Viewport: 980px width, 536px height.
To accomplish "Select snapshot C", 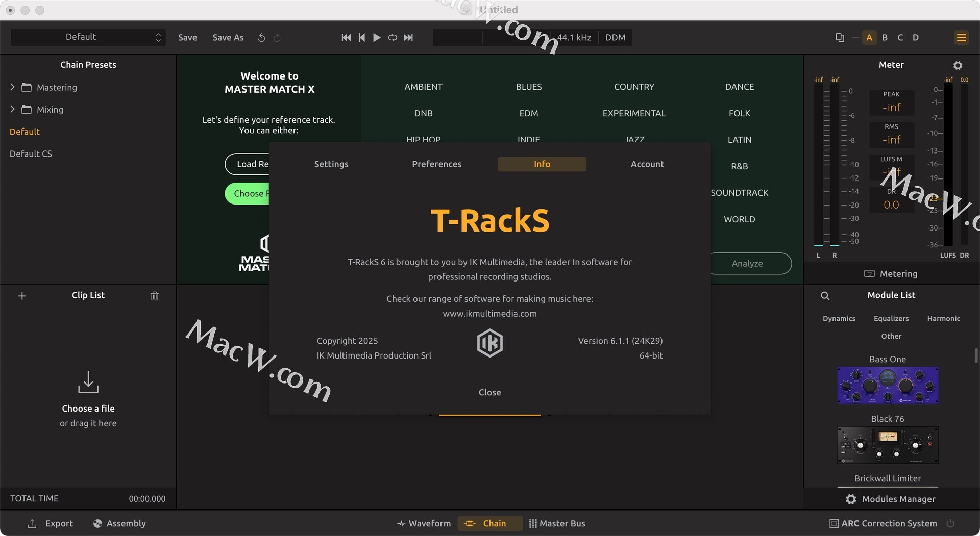I will tap(900, 37).
